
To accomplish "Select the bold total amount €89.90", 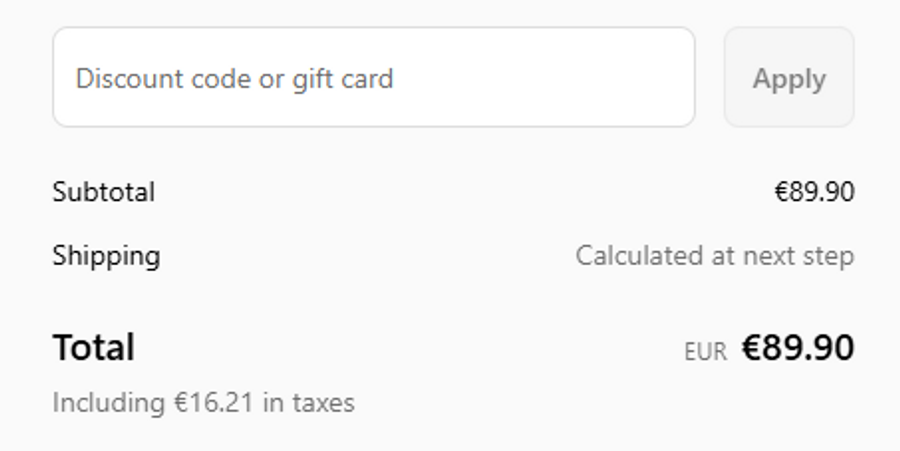I will (x=797, y=348).
